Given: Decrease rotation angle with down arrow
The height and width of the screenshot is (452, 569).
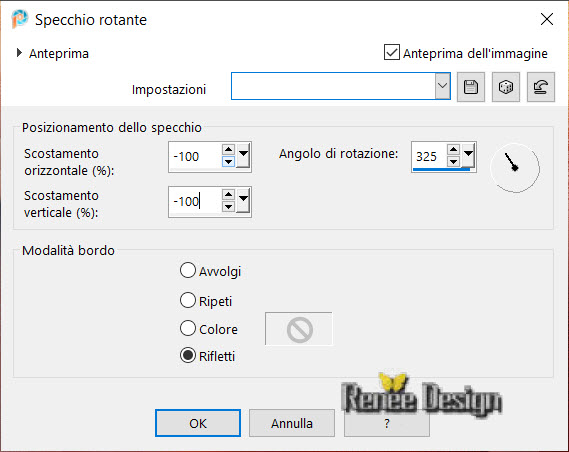Looking at the screenshot, I should tap(453, 162).
